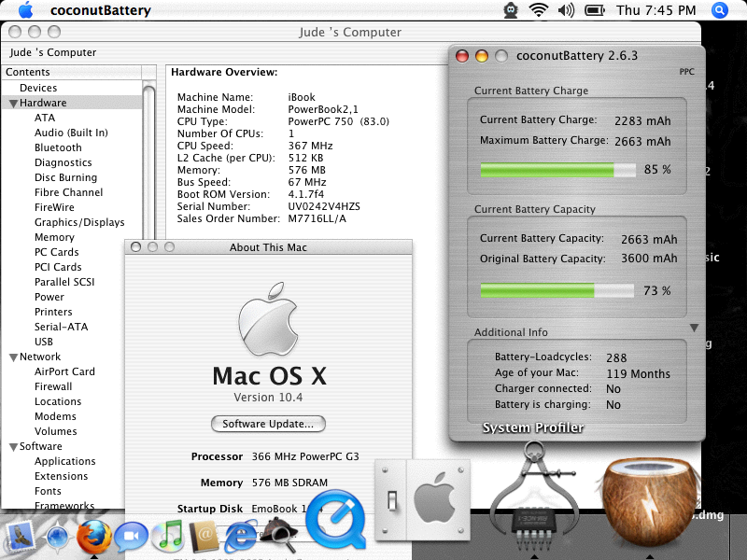
Task: Select ATA under Hardware
Action: point(45,118)
